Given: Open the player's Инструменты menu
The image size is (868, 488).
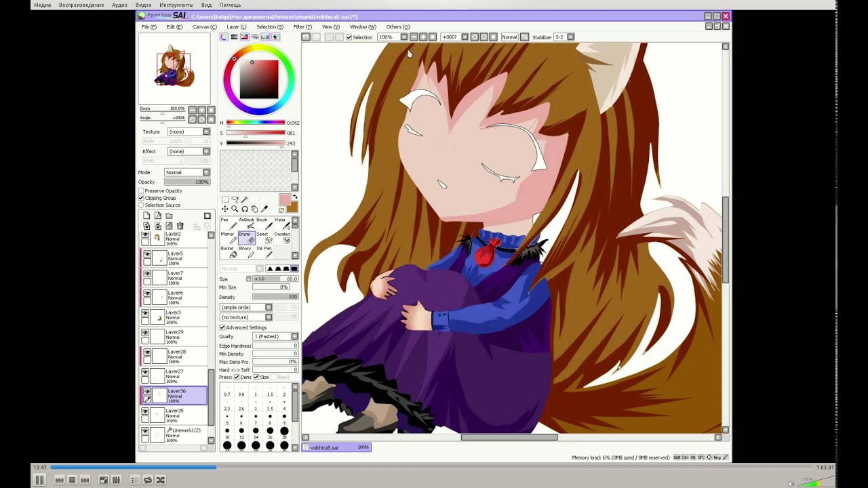Looking at the screenshot, I should coord(176,5).
